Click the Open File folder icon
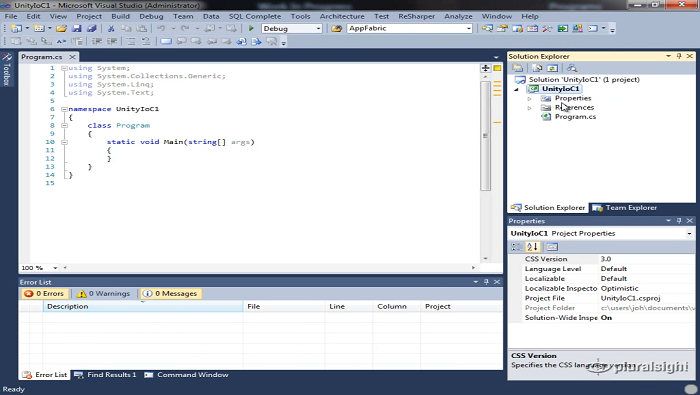Screen dimensions: 700x395 point(62,29)
